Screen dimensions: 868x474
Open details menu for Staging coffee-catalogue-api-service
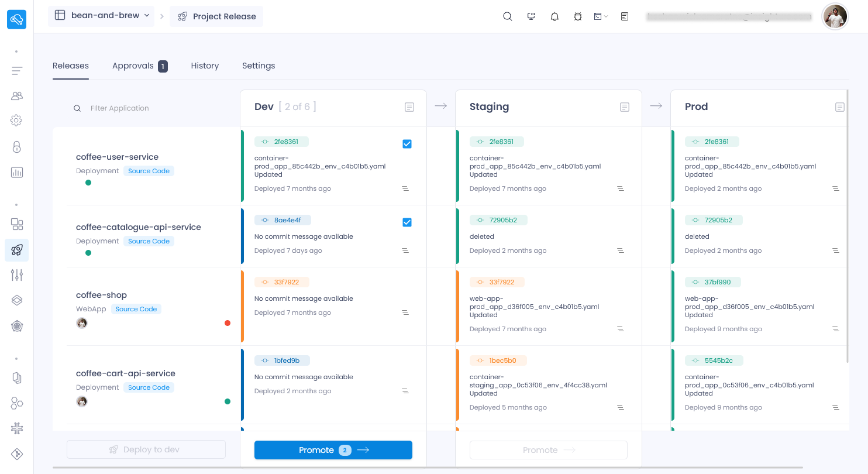point(621,250)
